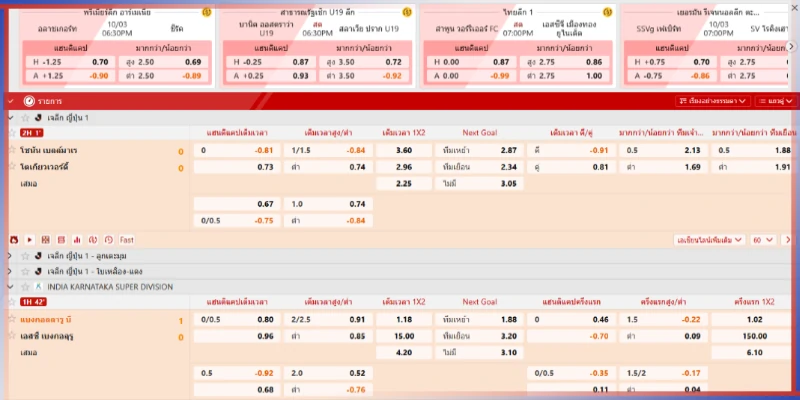
Task: Click the first icon in match toolbar
Action: tap(12, 240)
